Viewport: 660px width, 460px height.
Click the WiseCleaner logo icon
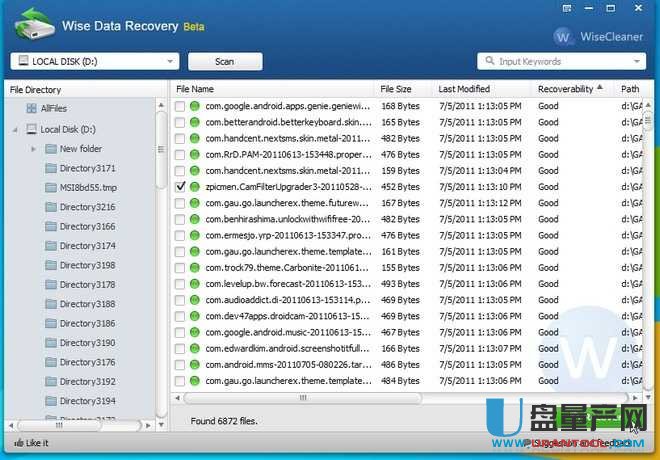point(565,37)
